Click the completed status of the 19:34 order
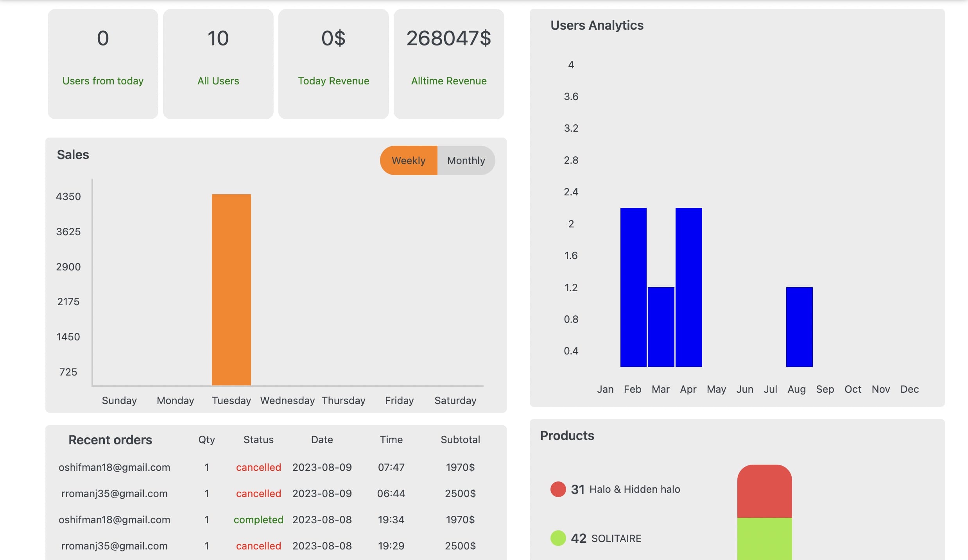This screenshot has width=968, height=560. coord(258,520)
